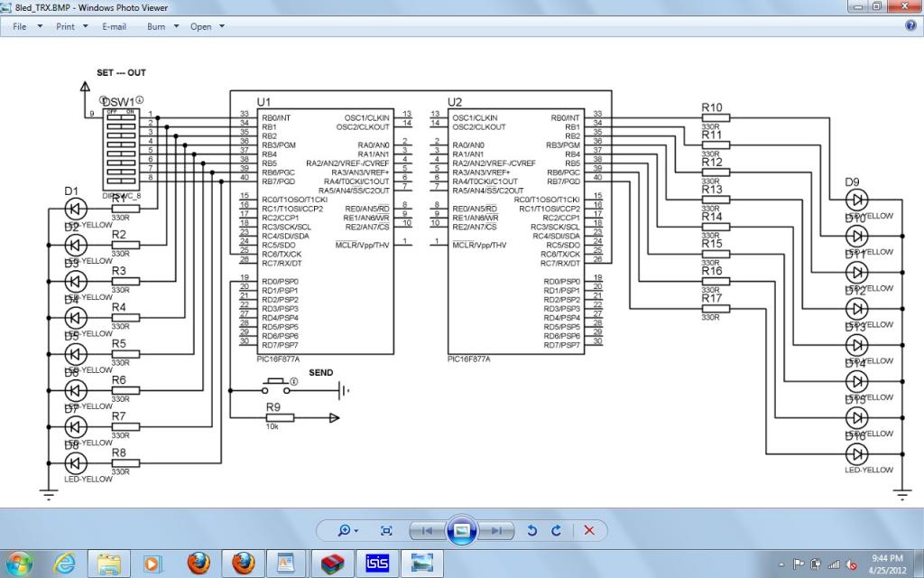Click the Windows Start button
The height and width of the screenshot is (578, 924).
(x=18, y=563)
